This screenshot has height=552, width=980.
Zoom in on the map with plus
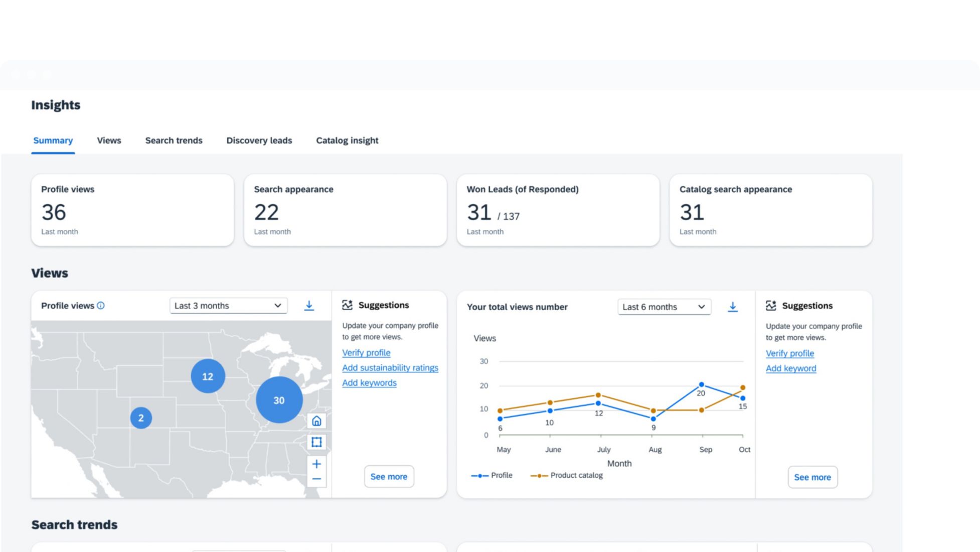tap(316, 464)
